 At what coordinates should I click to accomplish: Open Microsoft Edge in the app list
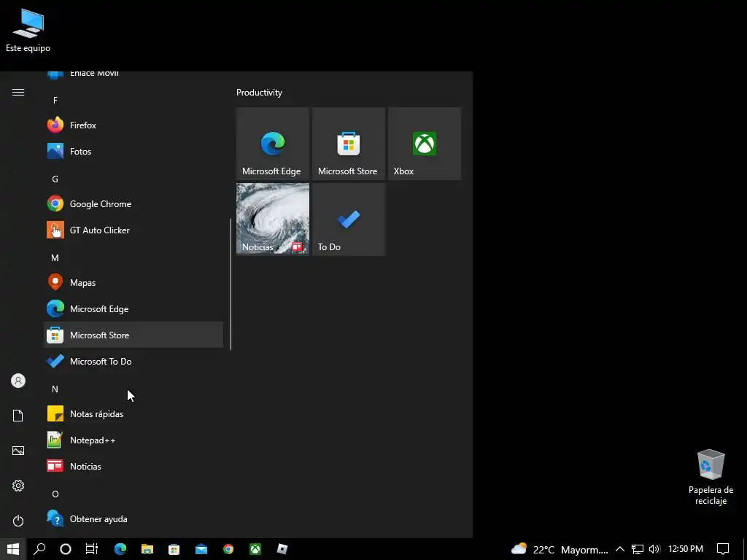tap(133, 309)
